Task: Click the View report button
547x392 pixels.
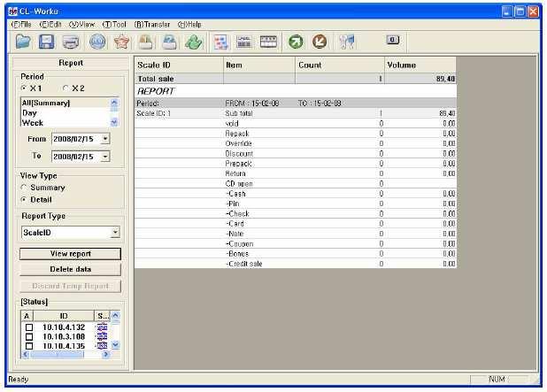Action: [70, 254]
